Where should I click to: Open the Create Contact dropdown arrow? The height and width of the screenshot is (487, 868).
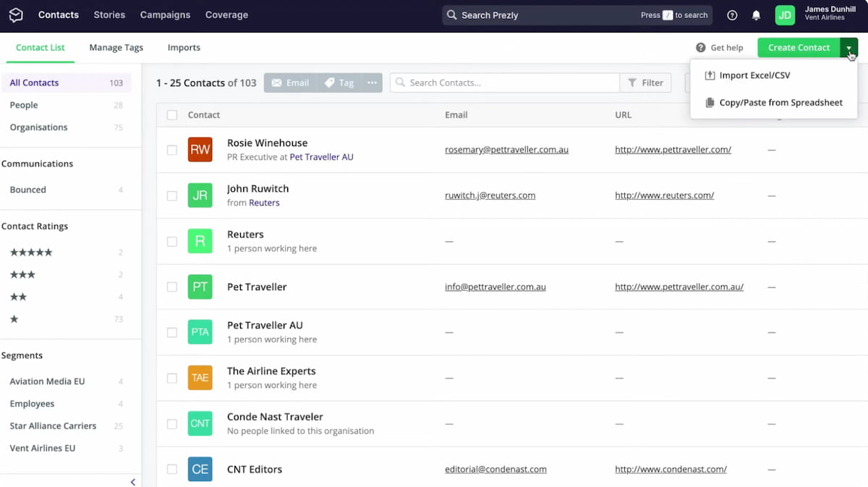click(849, 47)
